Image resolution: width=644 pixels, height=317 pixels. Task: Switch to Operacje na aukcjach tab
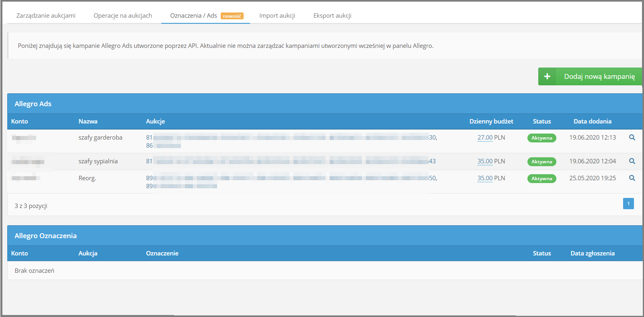[123, 16]
